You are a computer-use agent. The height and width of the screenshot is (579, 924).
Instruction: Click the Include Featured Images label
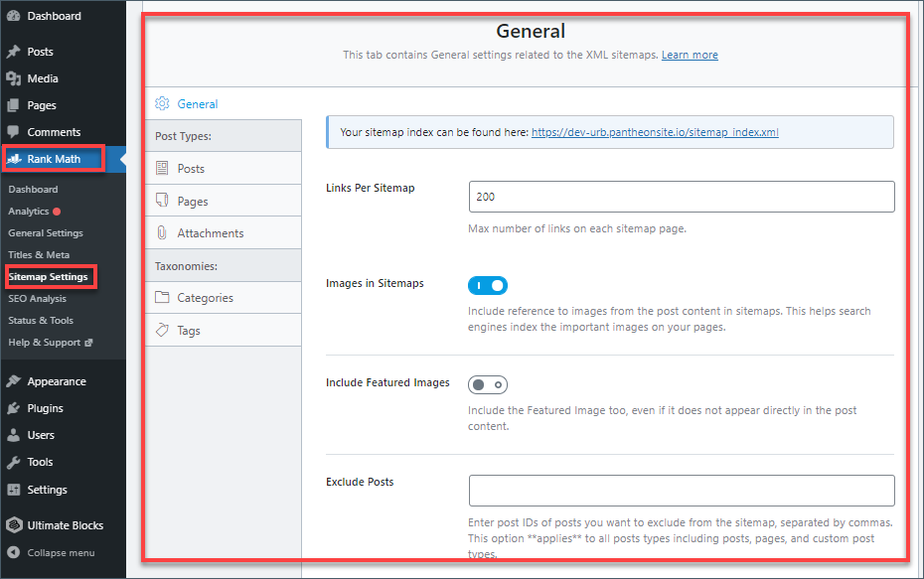387,383
